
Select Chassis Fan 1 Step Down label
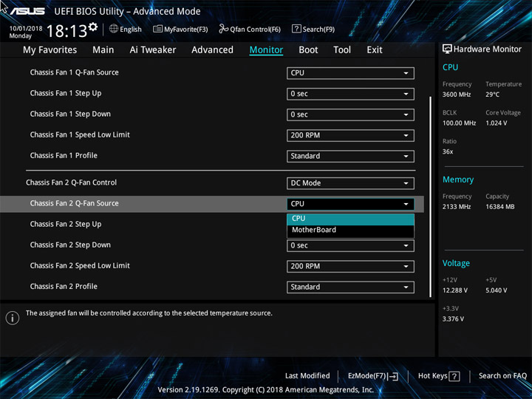pos(70,114)
